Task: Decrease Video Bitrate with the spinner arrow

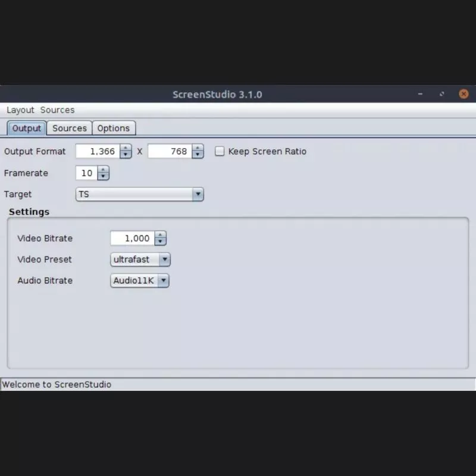Action: tap(160, 241)
